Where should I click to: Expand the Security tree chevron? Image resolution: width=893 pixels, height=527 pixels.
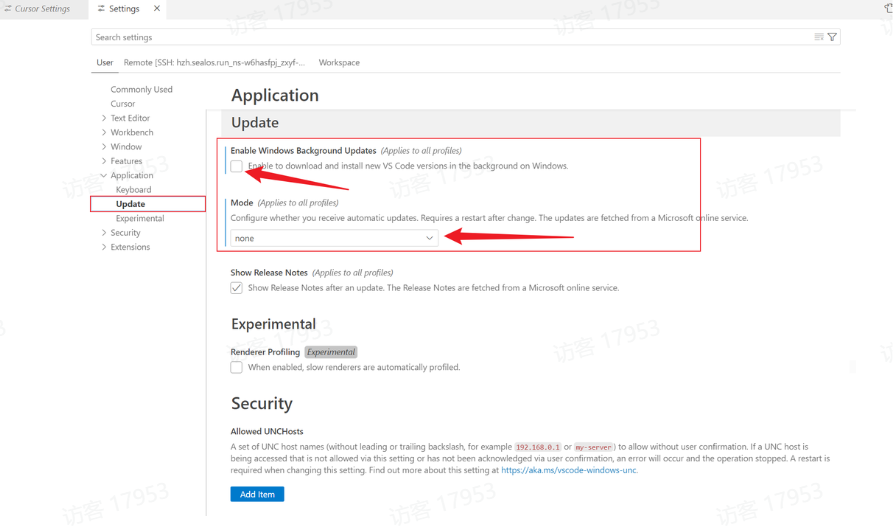[x=104, y=232]
